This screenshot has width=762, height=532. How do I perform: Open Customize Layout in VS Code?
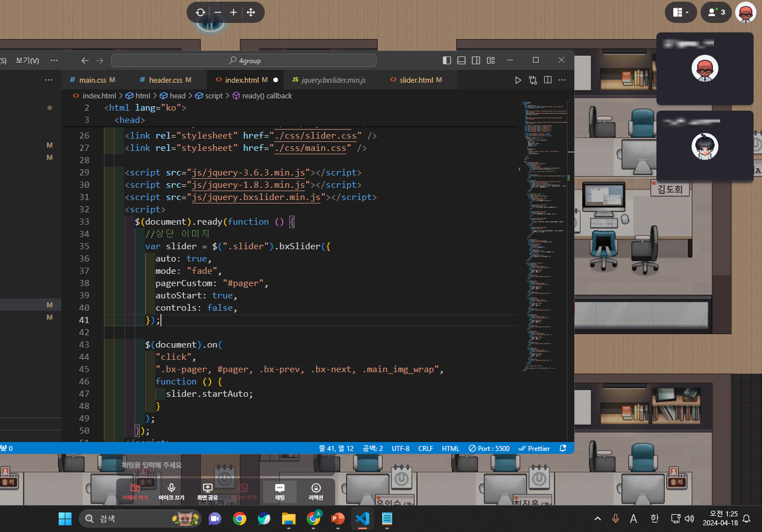click(x=490, y=60)
